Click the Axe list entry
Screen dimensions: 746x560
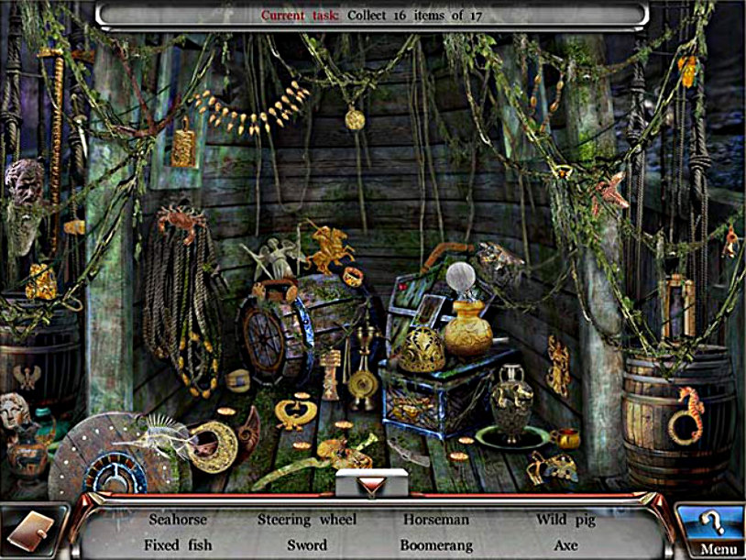[x=565, y=545]
